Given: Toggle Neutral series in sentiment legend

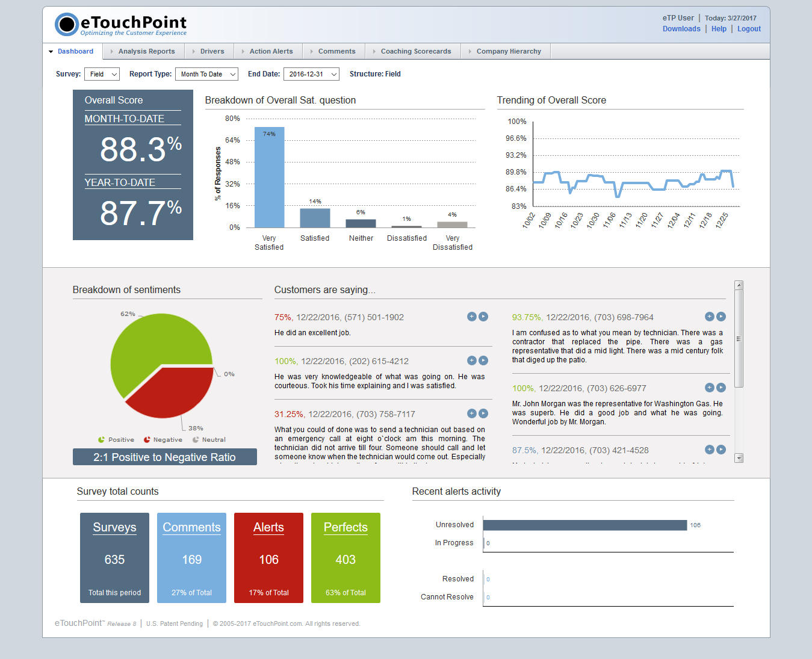Looking at the screenshot, I should 209,440.
